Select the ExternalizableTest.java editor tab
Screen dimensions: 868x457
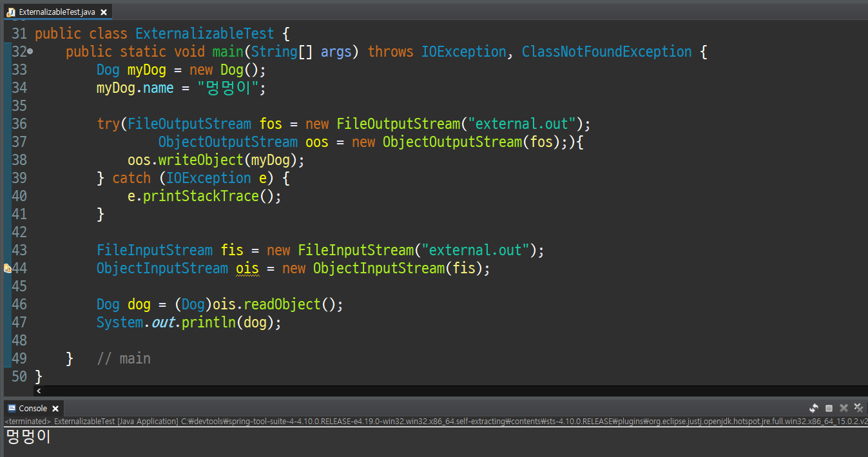click(x=57, y=12)
